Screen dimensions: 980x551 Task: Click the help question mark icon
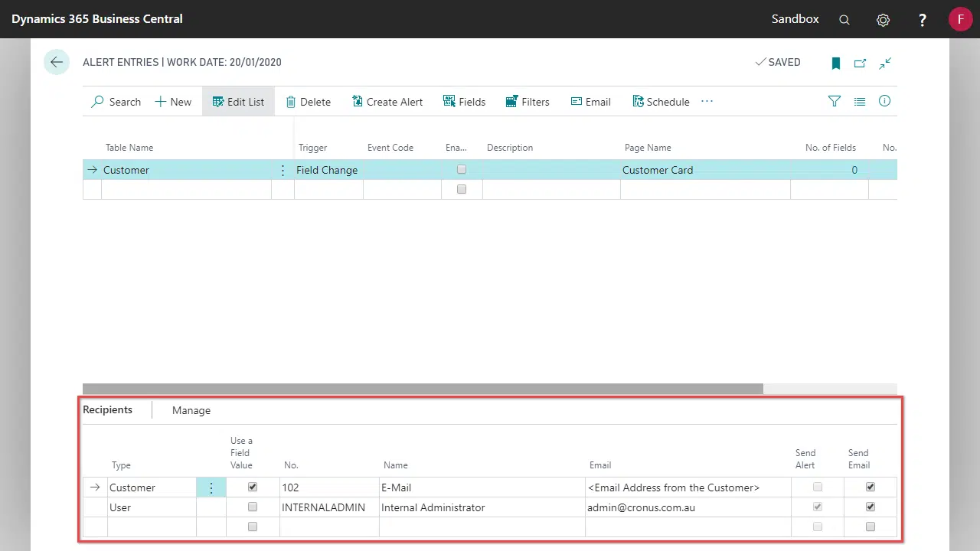pyautogui.click(x=923, y=20)
